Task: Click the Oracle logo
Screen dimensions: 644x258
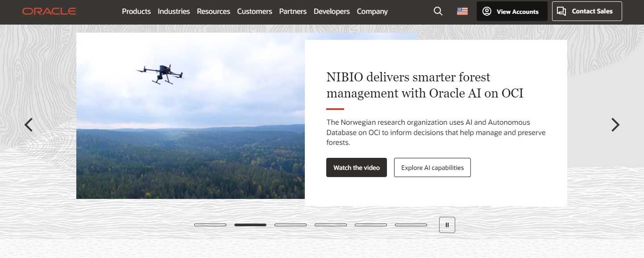Action: 49,11
